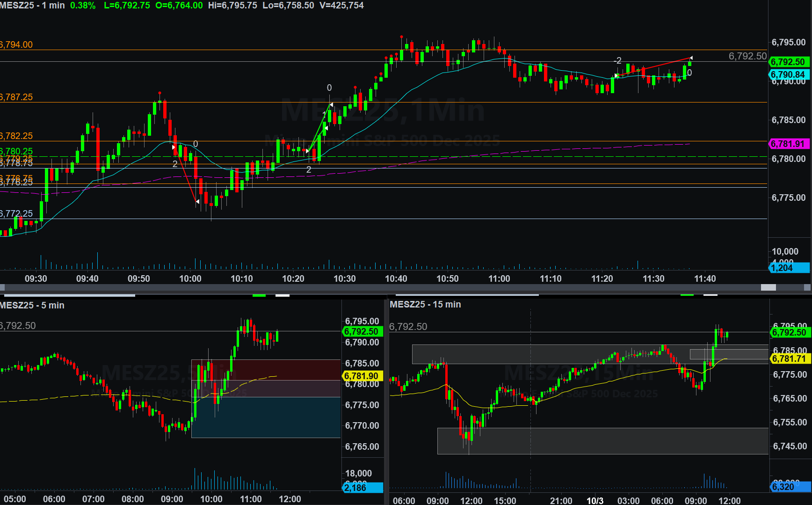Select the dark red zone on 5 min chart
The width and height of the screenshot is (812, 505).
281,369
